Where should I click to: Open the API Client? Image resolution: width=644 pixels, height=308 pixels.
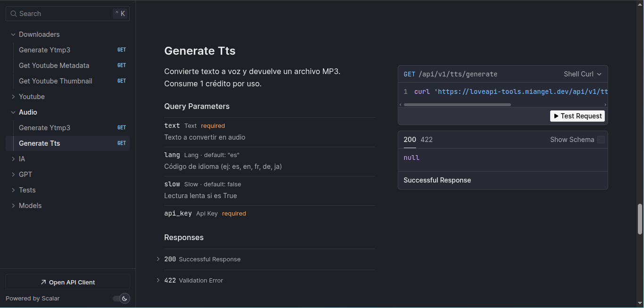pyautogui.click(x=67, y=282)
